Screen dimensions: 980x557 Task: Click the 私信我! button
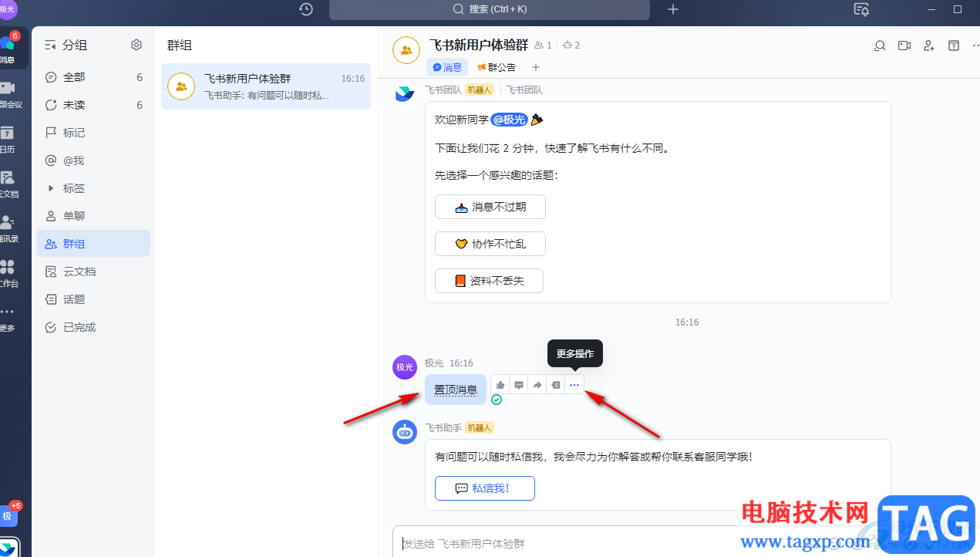click(485, 488)
